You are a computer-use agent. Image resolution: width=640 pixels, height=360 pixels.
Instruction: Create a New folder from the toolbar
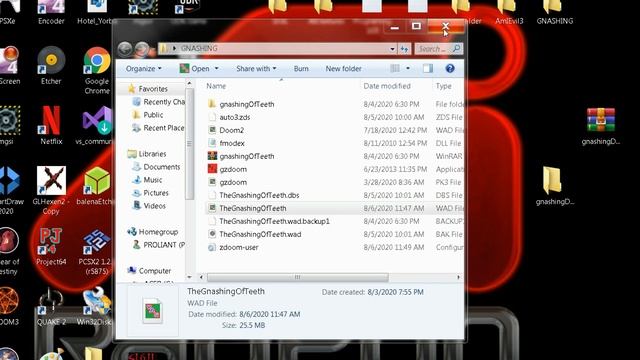(x=343, y=69)
